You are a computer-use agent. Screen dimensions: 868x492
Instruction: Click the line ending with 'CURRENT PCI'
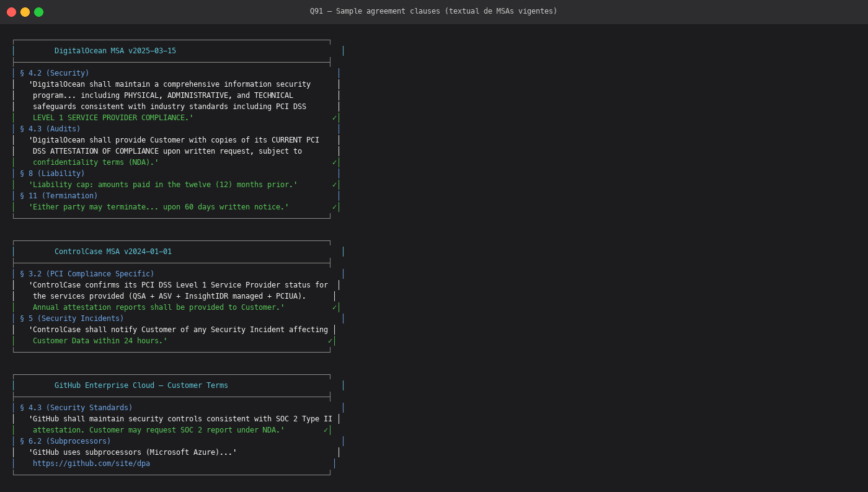click(x=174, y=140)
